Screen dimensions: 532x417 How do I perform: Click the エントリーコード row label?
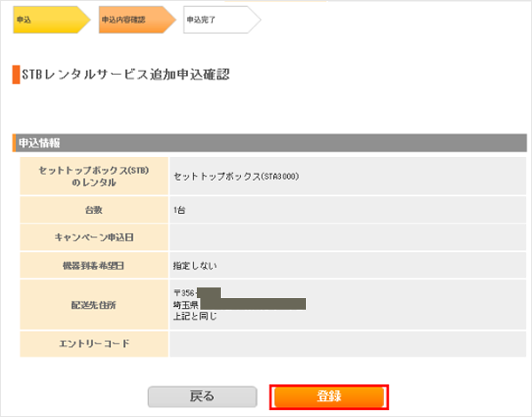click(92, 342)
